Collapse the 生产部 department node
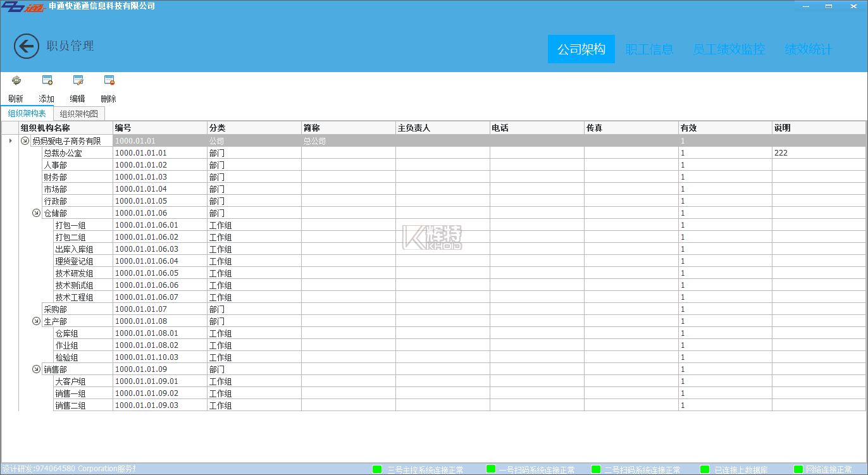This screenshot has height=475, width=868. pos(36,321)
